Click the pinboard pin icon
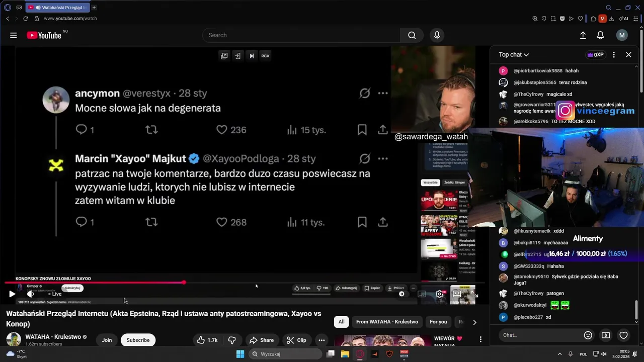This screenshot has width=644, height=362. point(544,19)
